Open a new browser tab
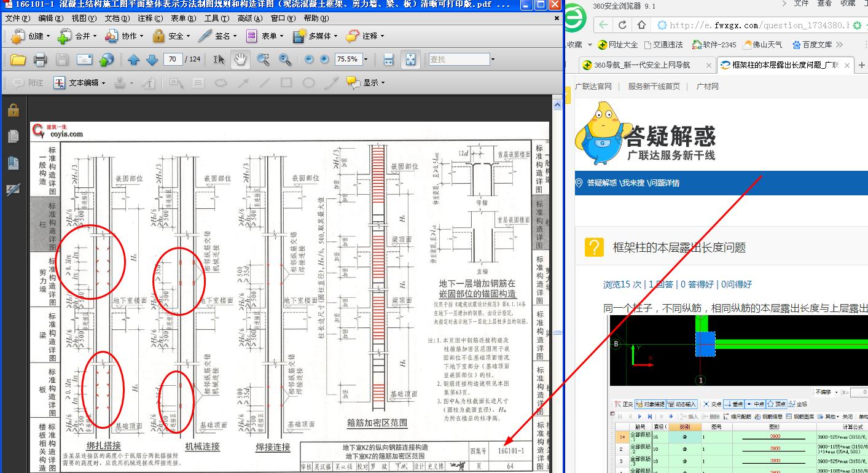The width and height of the screenshot is (868, 473). (x=861, y=65)
